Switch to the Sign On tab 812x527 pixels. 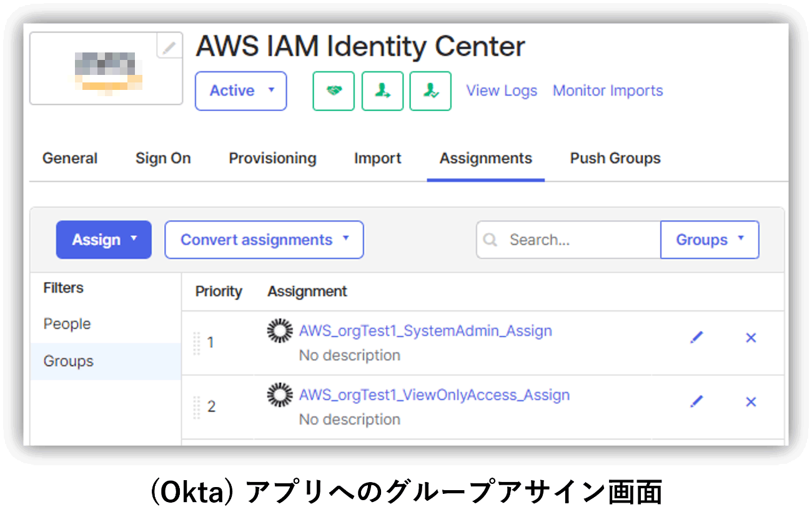[x=163, y=159]
